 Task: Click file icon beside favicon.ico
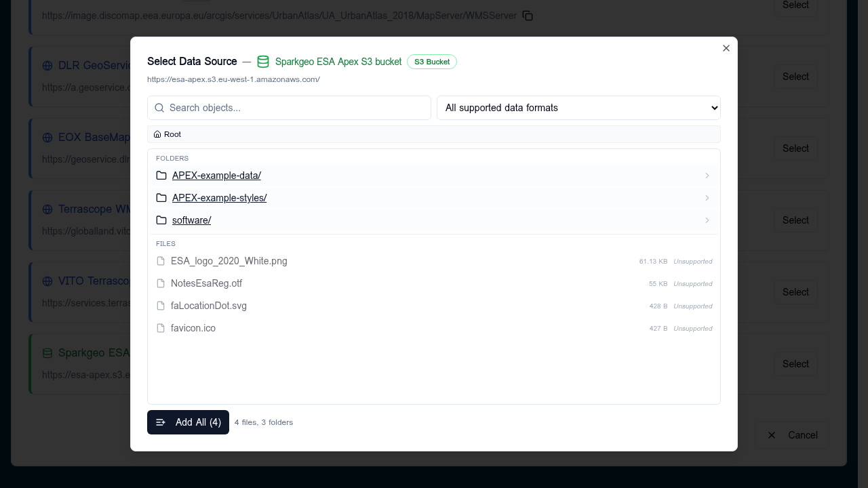click(x=161, y=328)
